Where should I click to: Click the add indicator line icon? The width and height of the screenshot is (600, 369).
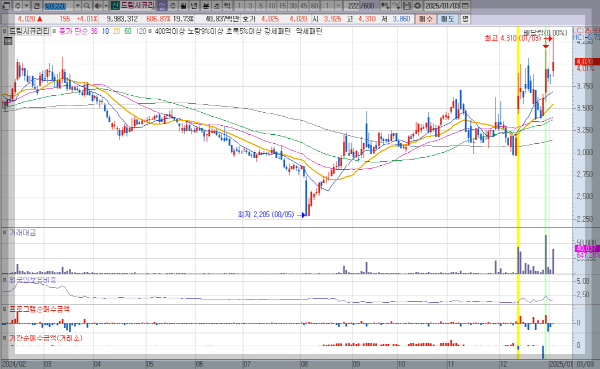397,6
